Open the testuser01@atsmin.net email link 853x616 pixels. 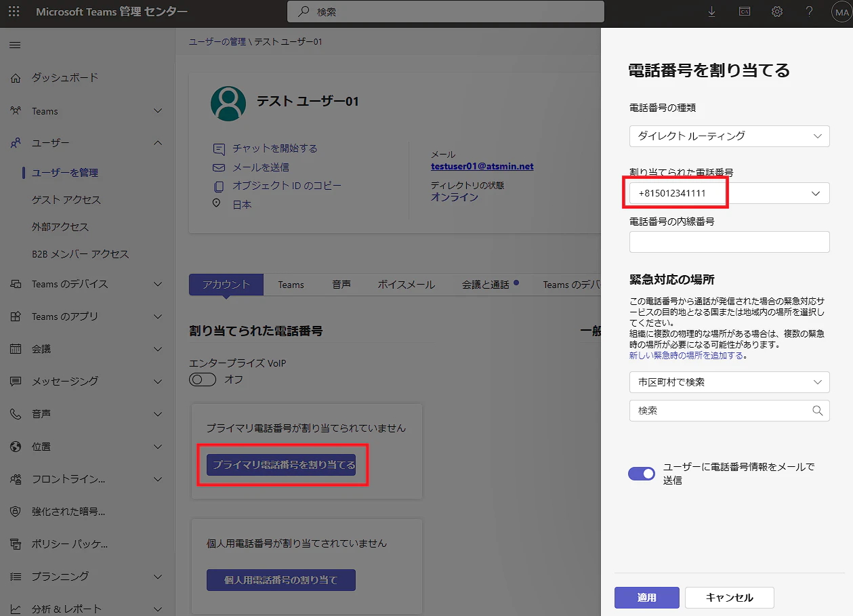tap(482, 166)
